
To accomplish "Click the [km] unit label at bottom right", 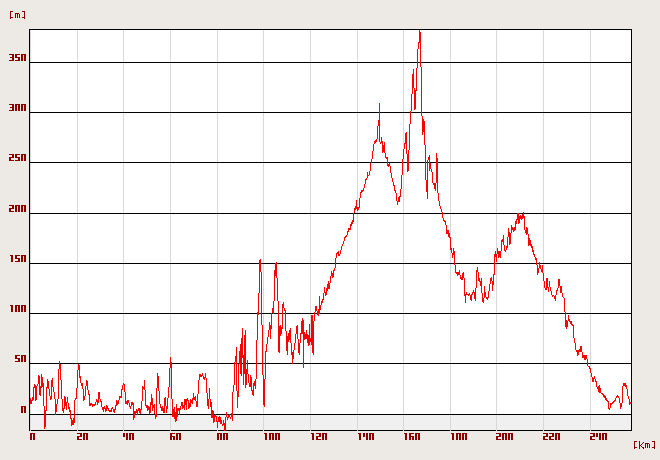I will tap(645, 444).
